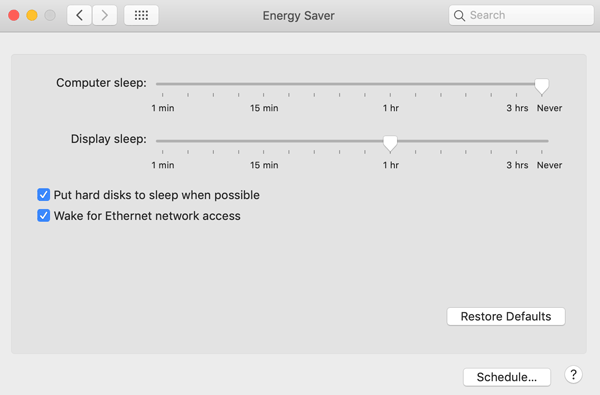Disable Wake for Ethernet network access
The width and height of the screenshot is (600, 395).
pyautogui.click(x=43, y=215)
